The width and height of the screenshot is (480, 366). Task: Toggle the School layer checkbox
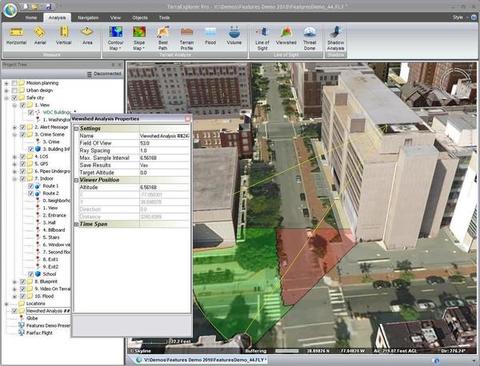coord(31,274)
